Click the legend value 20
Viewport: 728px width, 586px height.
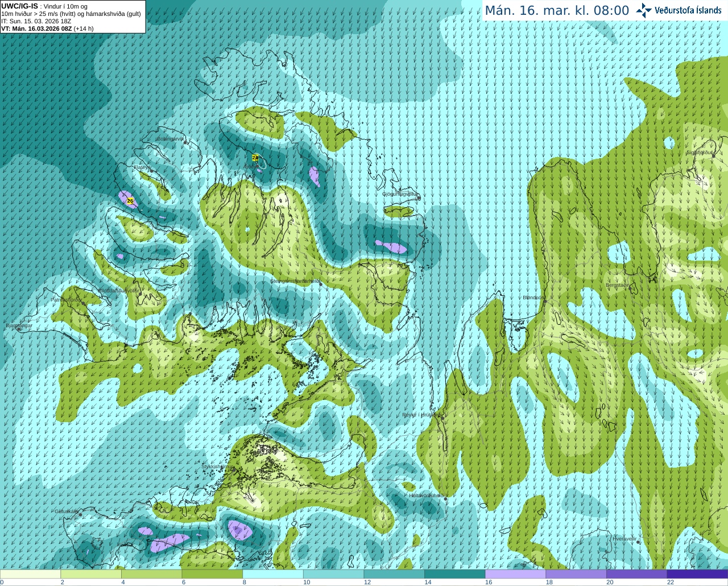pos(610,582)
